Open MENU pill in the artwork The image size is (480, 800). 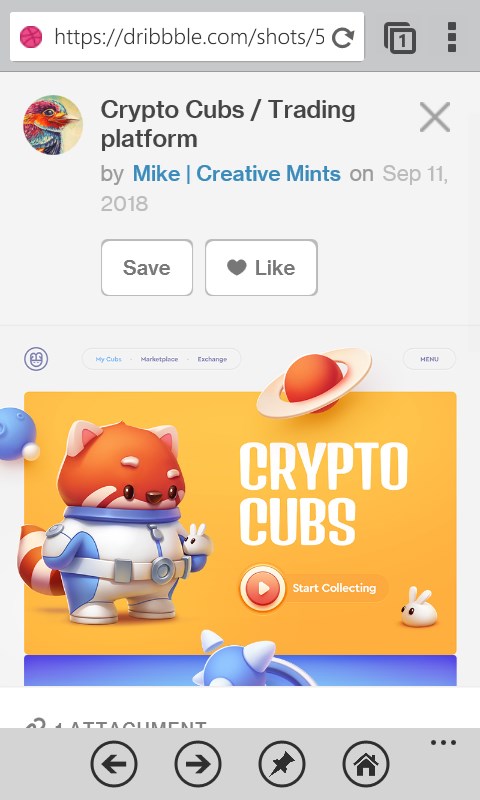[429, 359]
